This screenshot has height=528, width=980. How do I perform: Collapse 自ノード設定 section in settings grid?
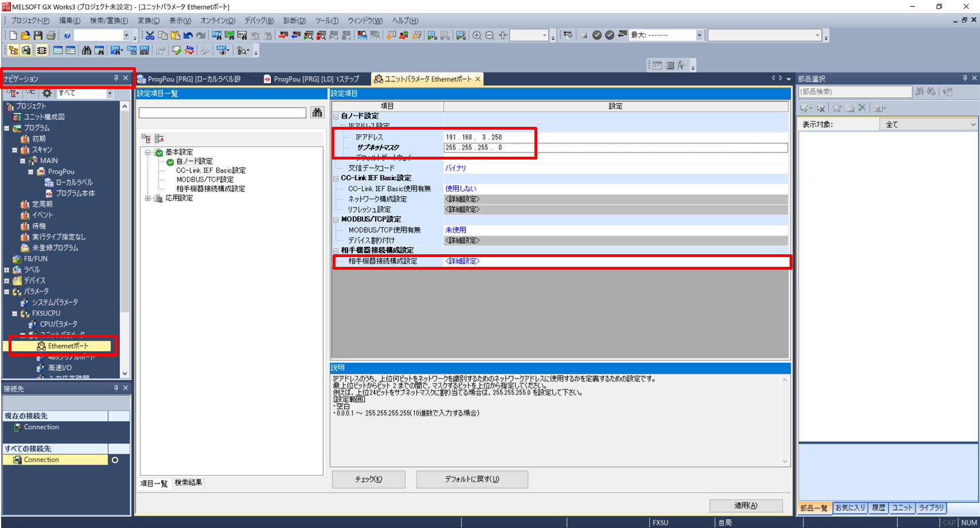pyautogui.click(x=336, y=117)
